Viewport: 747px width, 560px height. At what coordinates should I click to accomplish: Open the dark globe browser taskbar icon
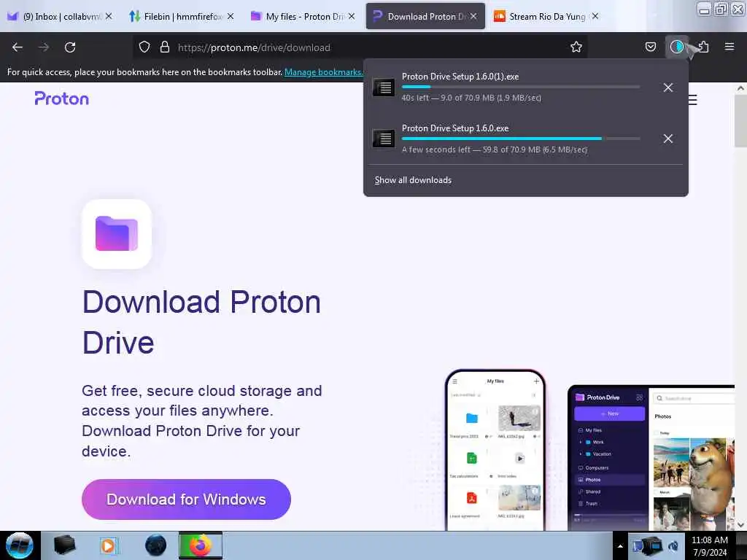pos(155,545)
